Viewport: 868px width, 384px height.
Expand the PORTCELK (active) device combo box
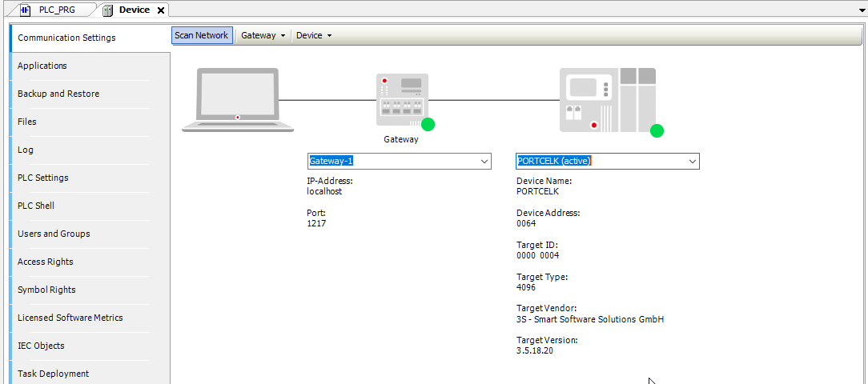(692, 161)
